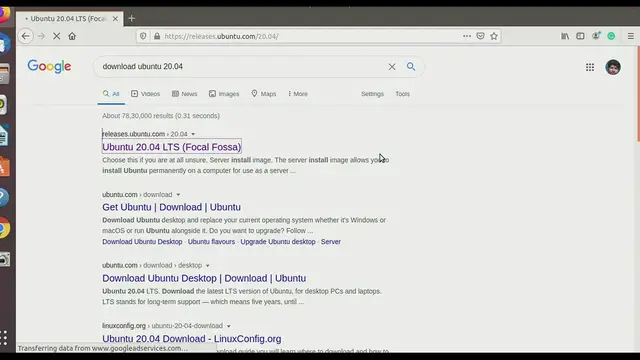Follow the Upgrade Ubuntu desktop sitelink
Image resolution: width=640 pixels, height=360 pixels.
[x=278, y=242]
